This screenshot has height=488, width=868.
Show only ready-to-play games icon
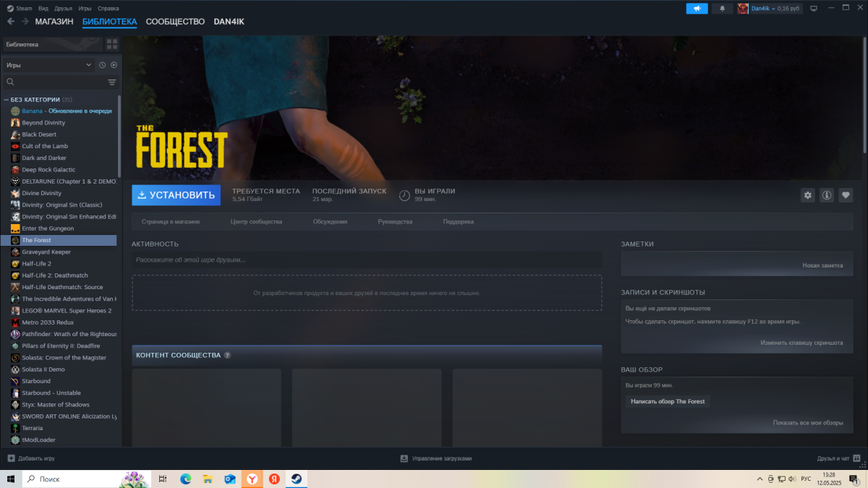(114, 65)
